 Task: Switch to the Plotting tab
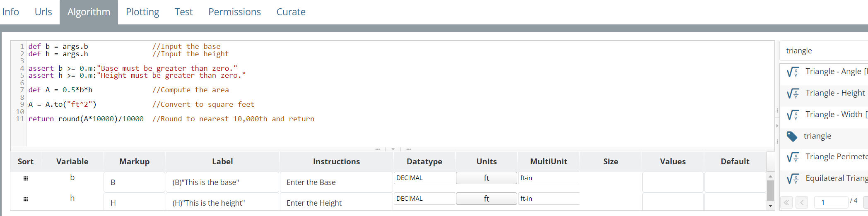[x=142, y=12]
